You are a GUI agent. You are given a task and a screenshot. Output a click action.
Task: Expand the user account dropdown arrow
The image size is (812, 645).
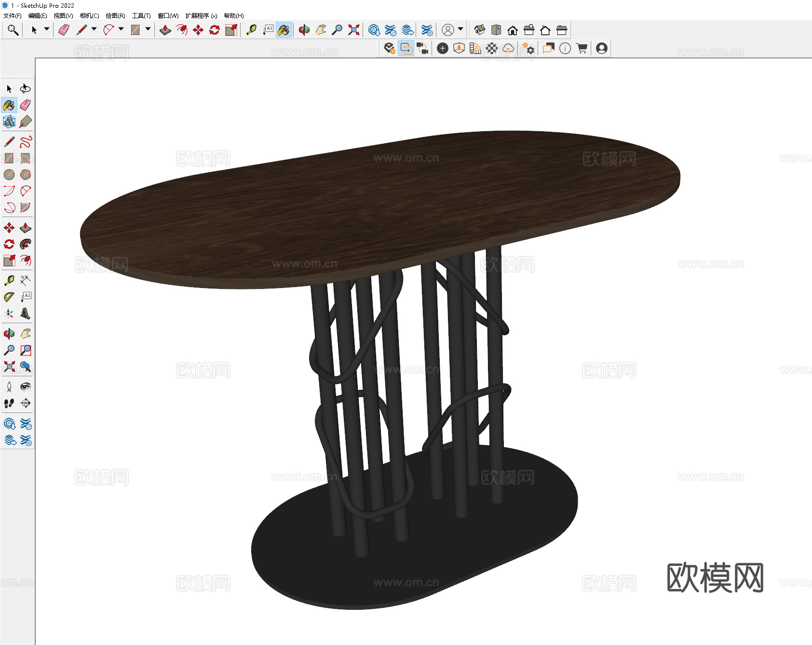pos(460,29)
